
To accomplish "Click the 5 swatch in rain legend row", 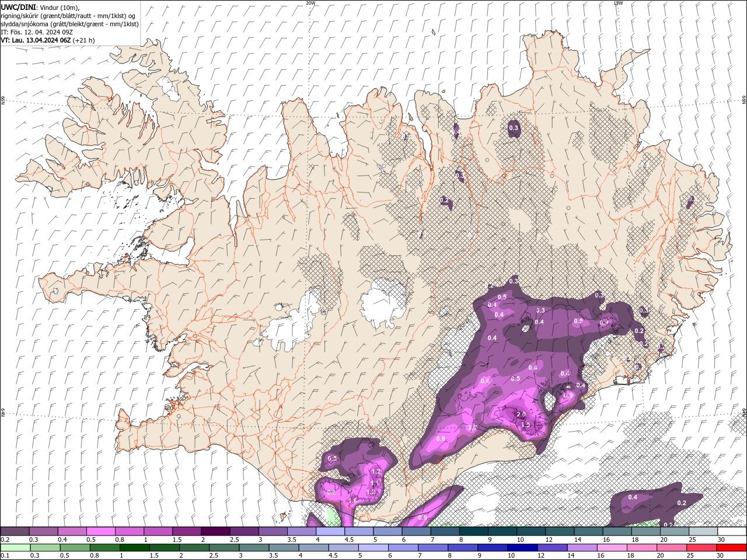I will point(373,548).
